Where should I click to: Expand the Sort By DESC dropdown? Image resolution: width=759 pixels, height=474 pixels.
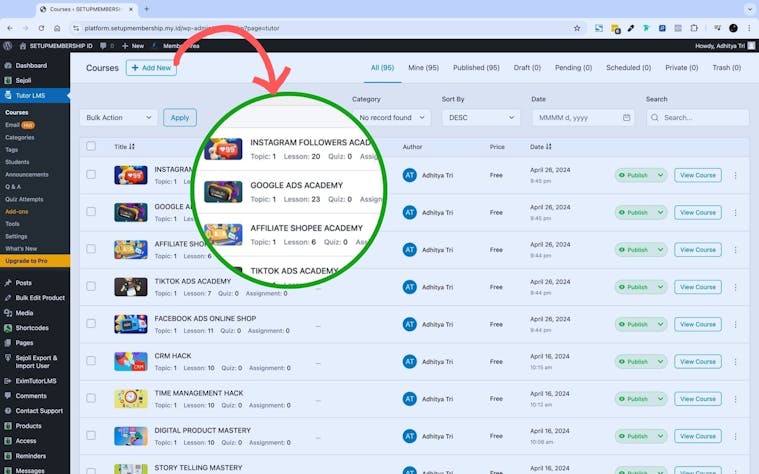tap(481, 117)
